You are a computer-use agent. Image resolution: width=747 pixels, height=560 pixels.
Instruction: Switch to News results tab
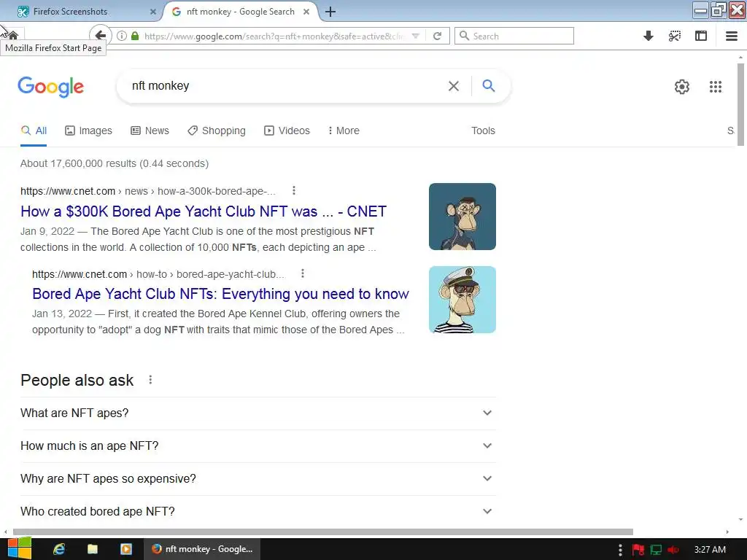pyautogui.click(x=150, y=131)
